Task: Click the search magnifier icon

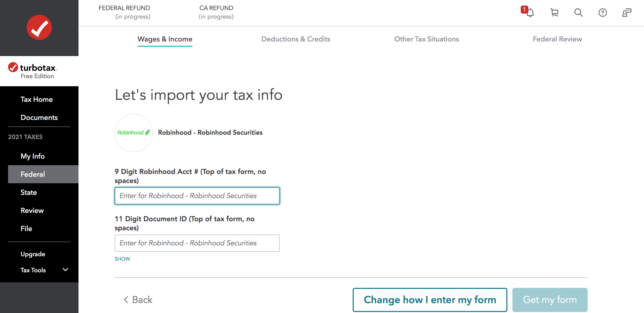Action: coord(578,13)
